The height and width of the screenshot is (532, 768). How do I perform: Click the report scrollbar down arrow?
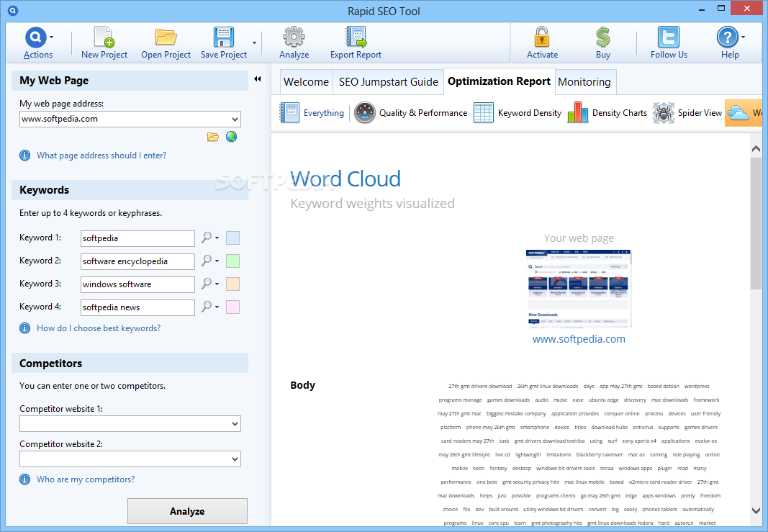756,510
